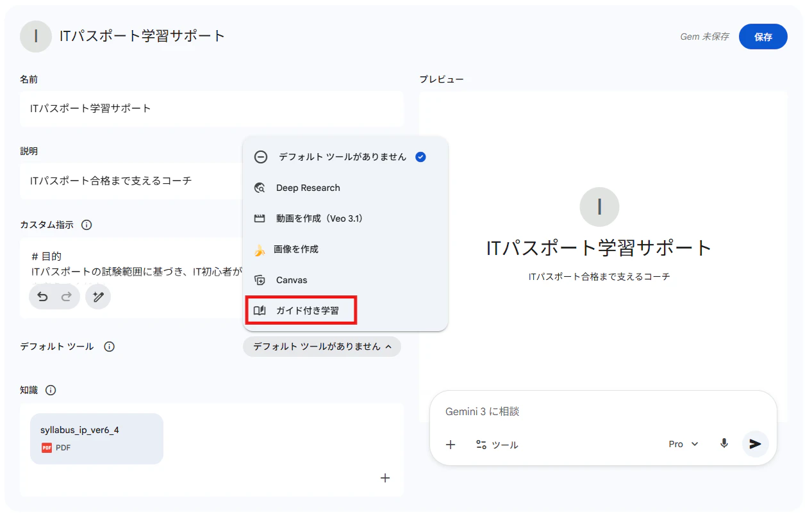Select 動画を作成 (Veo 3.1) option

tap(345, 218)
